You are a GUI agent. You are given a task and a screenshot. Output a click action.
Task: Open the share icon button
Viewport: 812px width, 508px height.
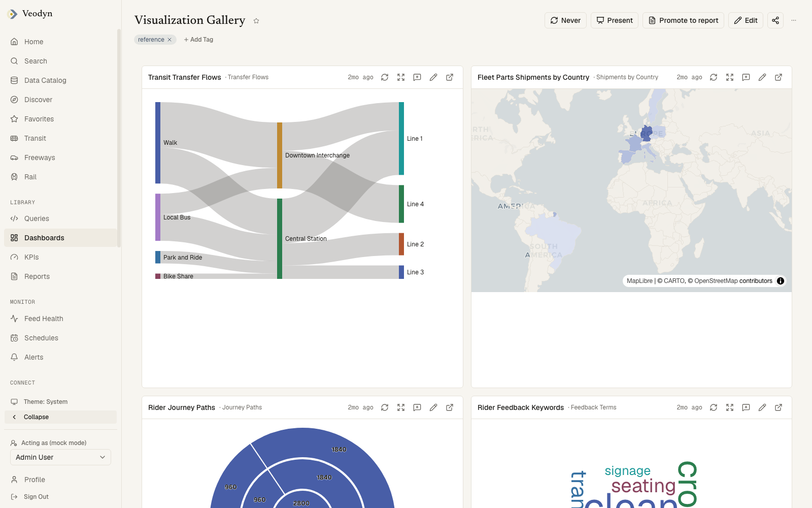[x=775, y=20]
